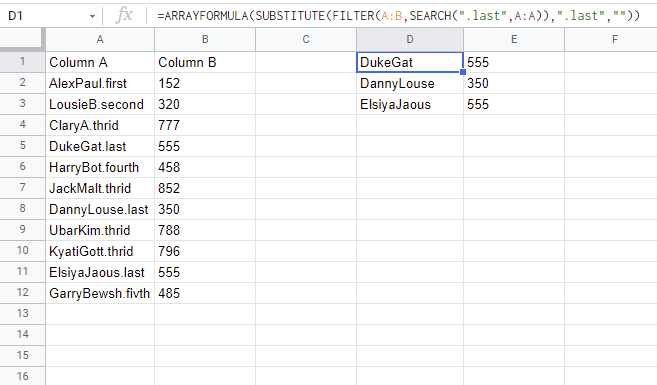The image size is (657, 385).
Task: Select row 1 header
Action: tap(23, 62)
